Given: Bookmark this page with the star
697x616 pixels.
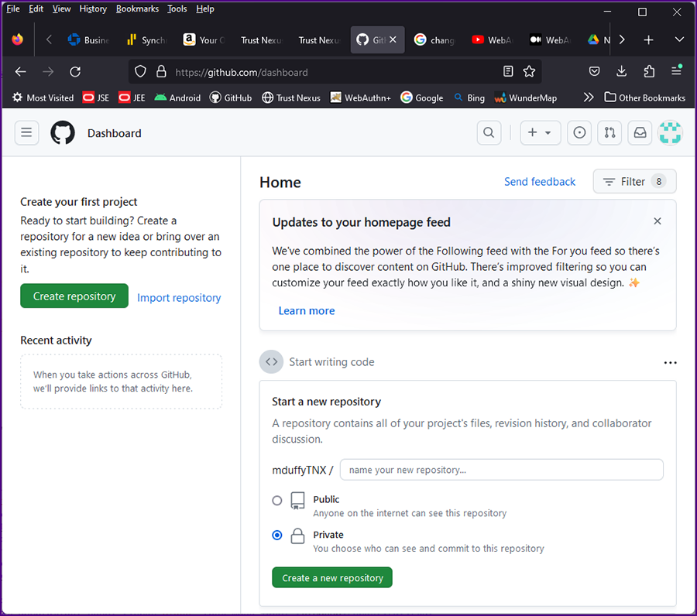Looking at the screenshot, I should point(529,71).
